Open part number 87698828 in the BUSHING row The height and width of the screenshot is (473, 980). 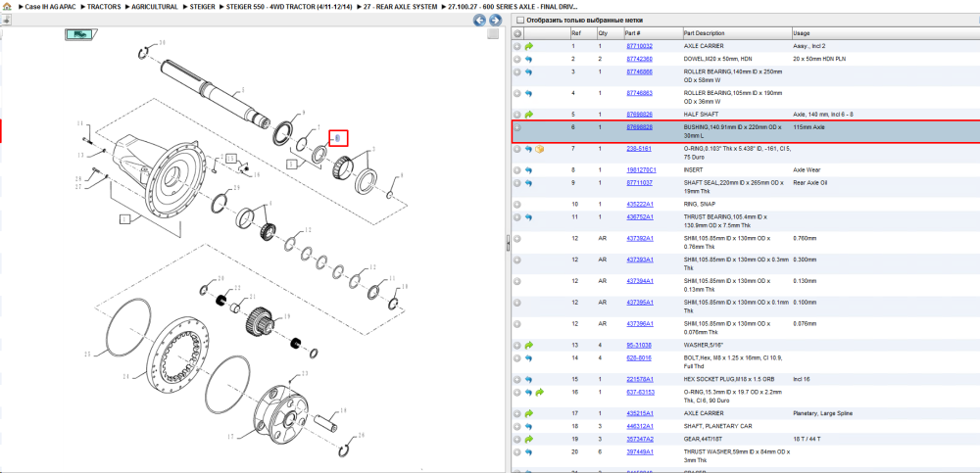click(639, 127)
